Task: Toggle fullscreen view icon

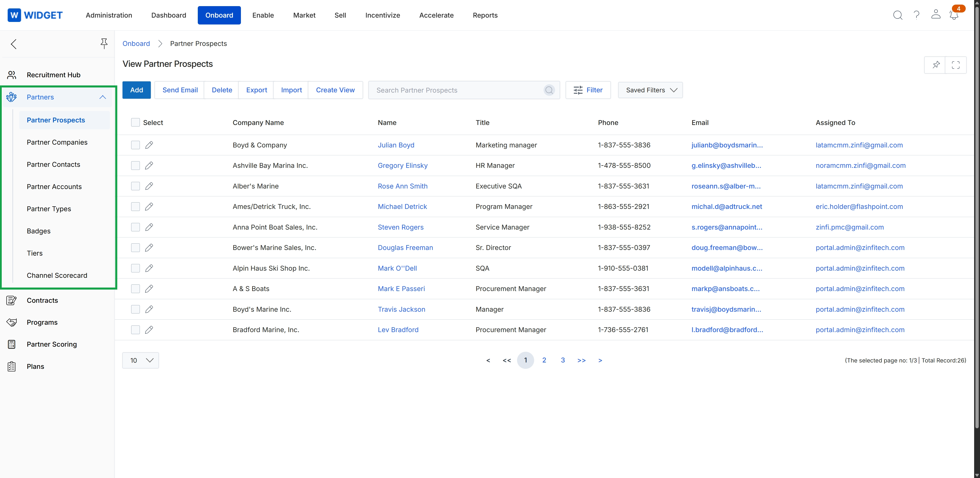Action: (956, 65)
